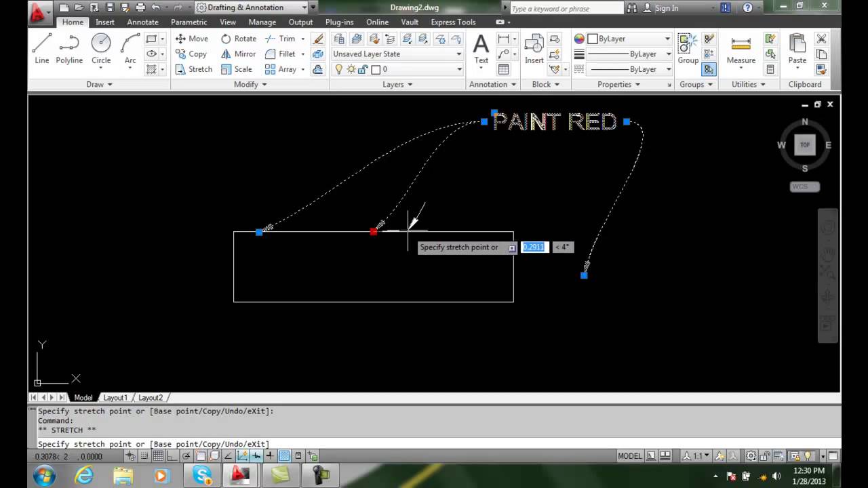Image resolution: width=868 pixels, height=488 pixels.
Task: Click the Windows Start button
Action: click(43, 476)
